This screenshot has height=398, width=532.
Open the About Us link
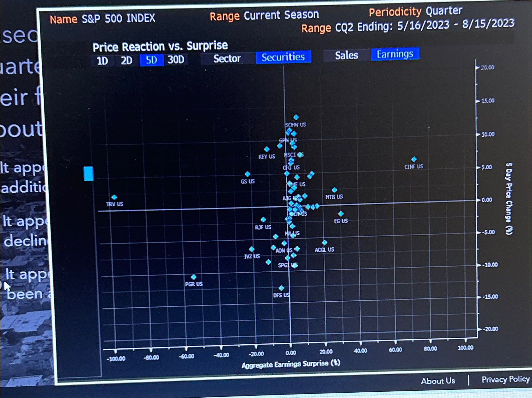438,381
